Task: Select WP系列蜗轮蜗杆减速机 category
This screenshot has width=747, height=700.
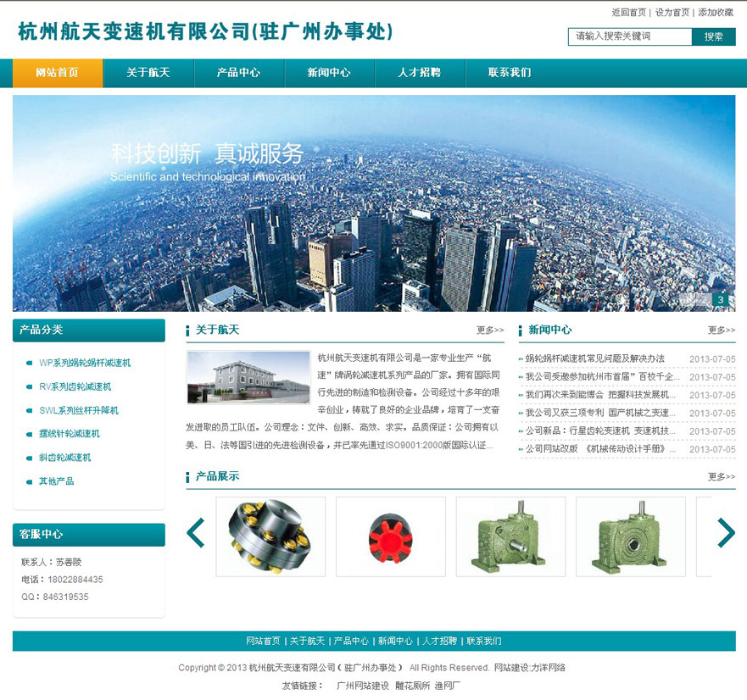Action: [85, 363]
